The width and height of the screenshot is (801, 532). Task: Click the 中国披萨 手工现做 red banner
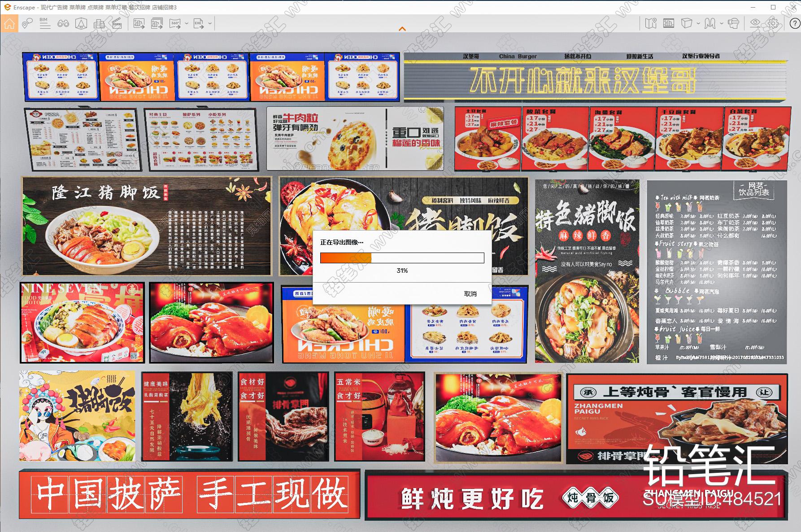(189, 494)
